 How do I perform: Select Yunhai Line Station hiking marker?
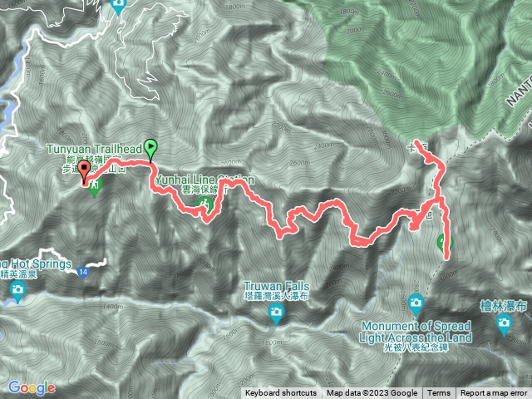[x=204, y=205]
